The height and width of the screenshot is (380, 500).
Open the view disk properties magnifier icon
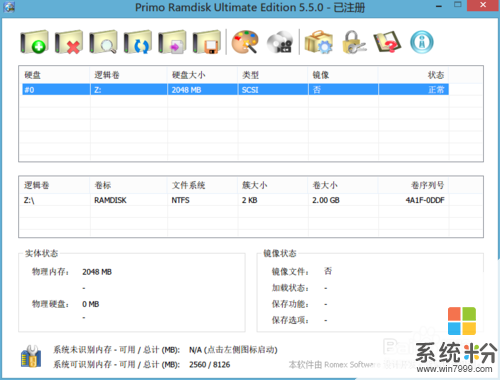tap(103, 42)
